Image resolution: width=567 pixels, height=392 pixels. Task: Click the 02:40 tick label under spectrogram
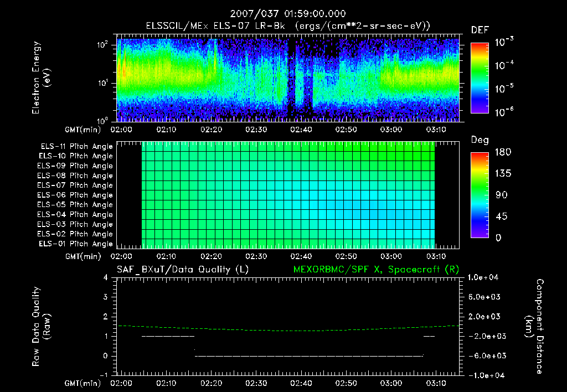click(301, 130)
